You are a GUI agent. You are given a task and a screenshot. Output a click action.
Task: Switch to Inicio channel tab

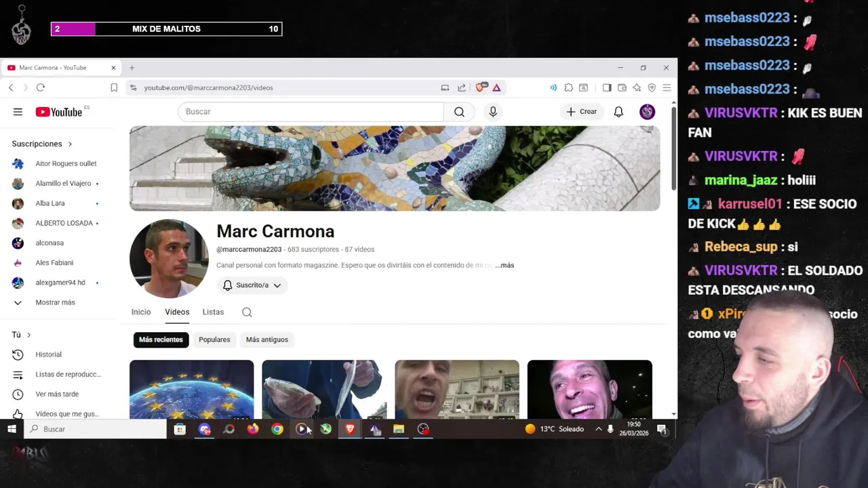point(141,312)
